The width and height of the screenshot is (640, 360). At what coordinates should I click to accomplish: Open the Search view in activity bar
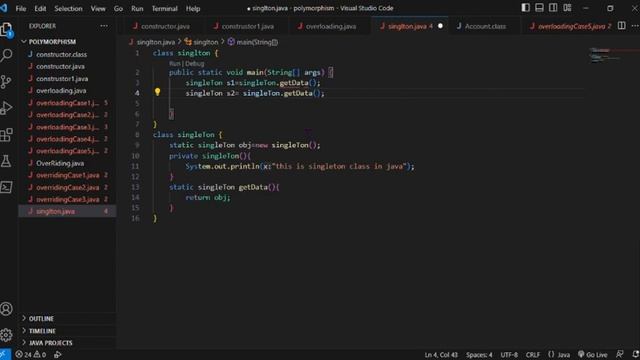click(7, 56)
